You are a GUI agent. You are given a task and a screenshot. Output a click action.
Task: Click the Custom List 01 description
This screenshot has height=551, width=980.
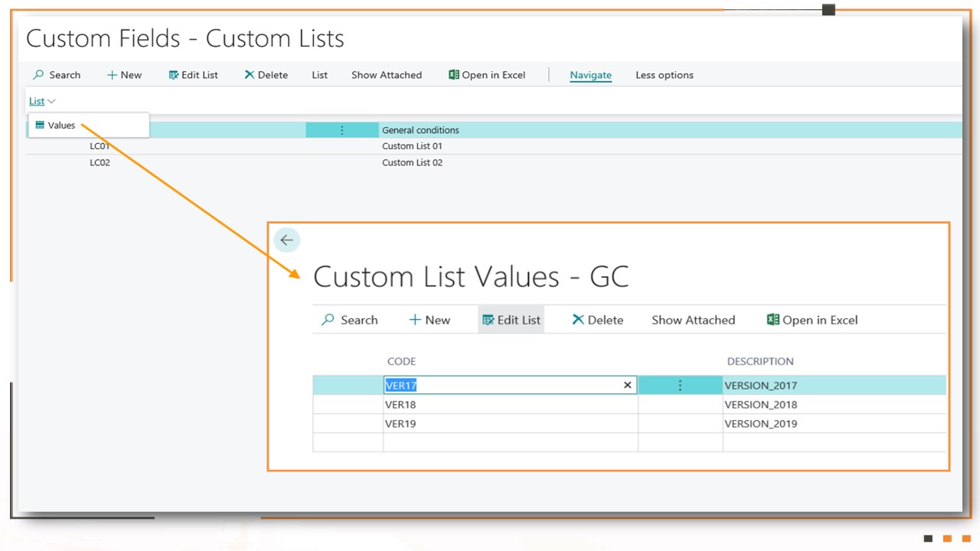412,146
